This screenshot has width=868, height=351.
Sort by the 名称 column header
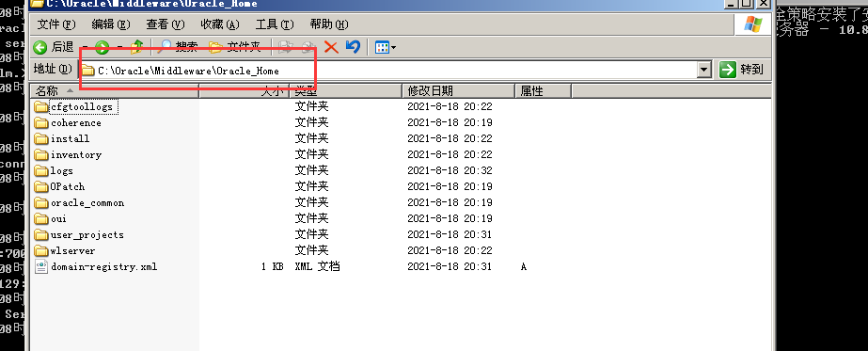click(115, 90)
